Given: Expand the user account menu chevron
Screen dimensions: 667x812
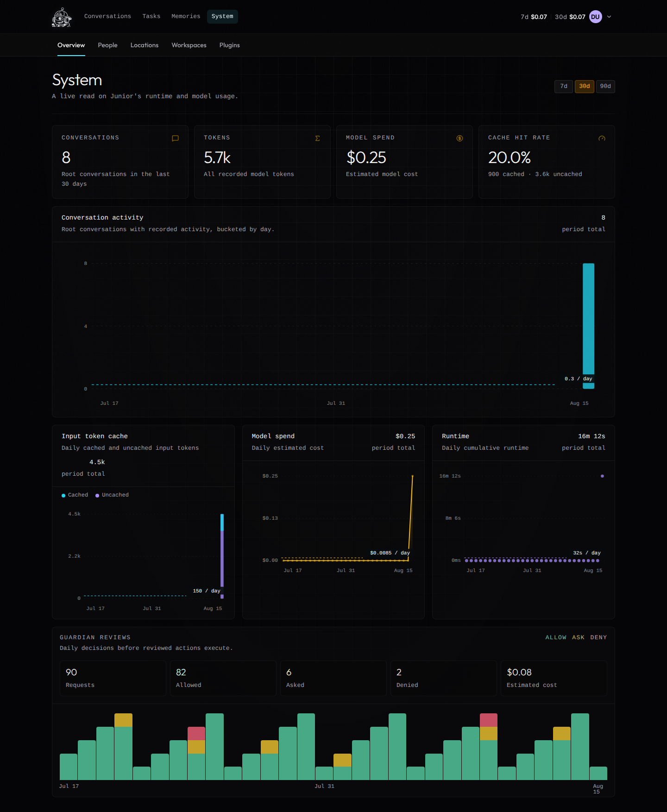Looking at the screenshot, I should 609,17.
